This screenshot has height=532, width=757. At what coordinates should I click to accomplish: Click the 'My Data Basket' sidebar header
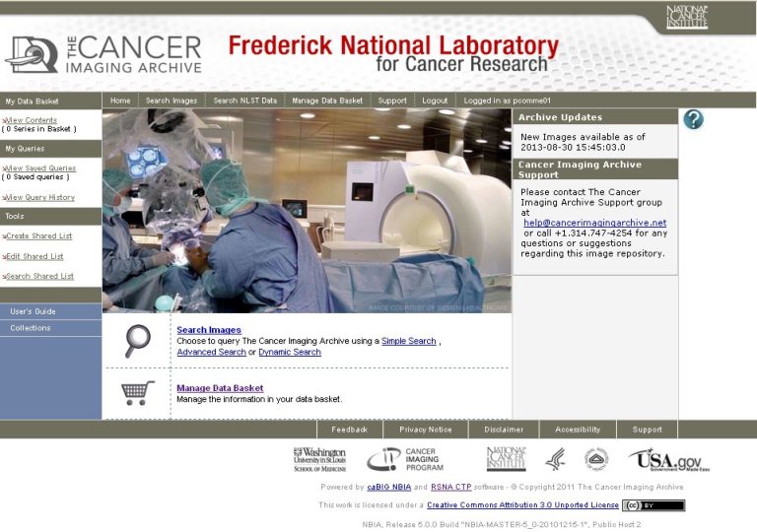point(50,100)
